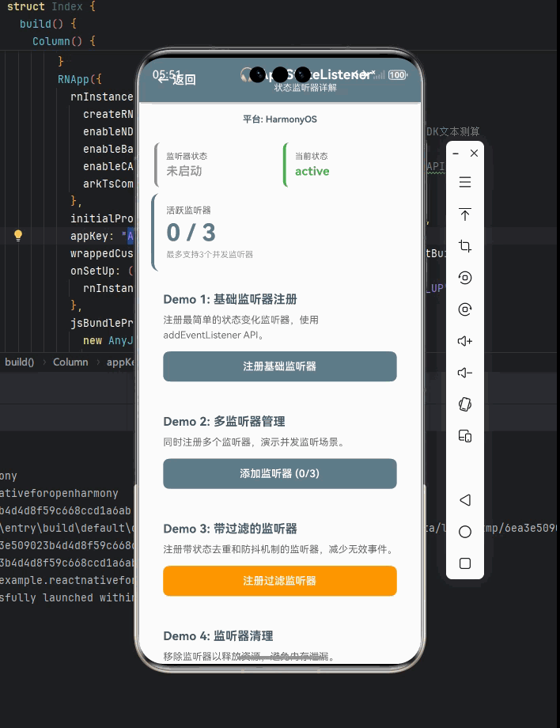
Task: Click emulator always-on-top pin arrow icon
Action: (465, 214)
